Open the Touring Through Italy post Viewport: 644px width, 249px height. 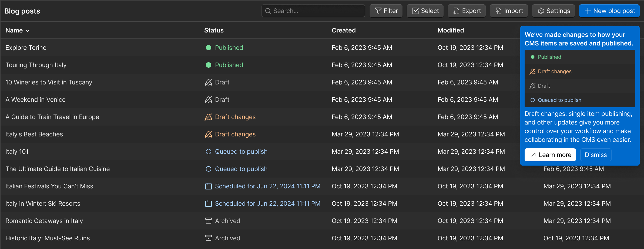[36, 65]
